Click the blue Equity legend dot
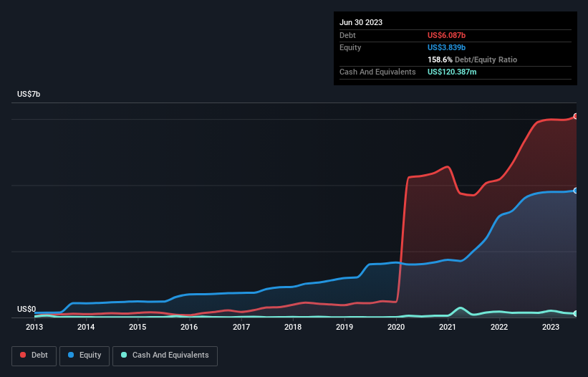 point(71,355)
